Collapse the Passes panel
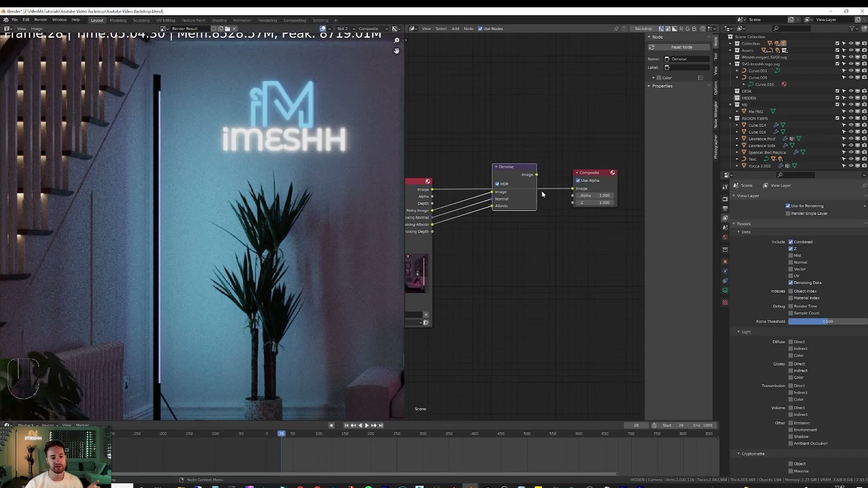 click(x=734, y=224)
